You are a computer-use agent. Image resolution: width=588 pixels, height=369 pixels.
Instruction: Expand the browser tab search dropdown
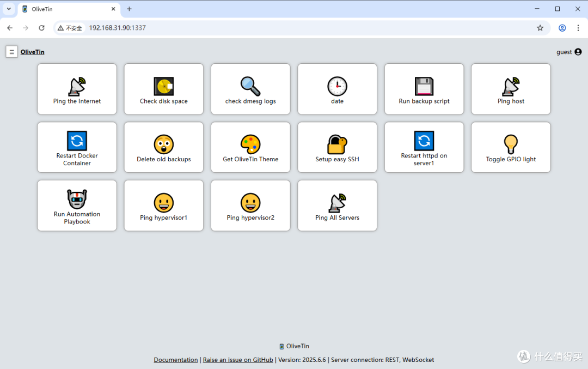(9, 9)
